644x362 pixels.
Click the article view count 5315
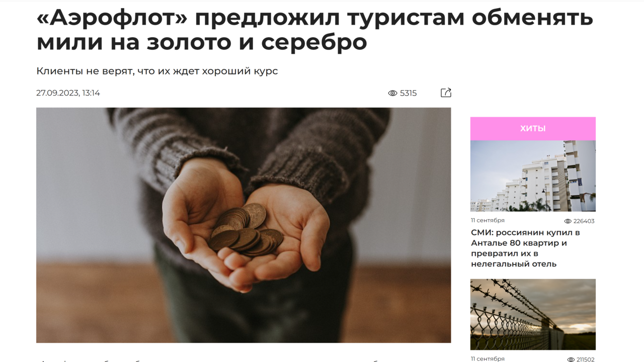[x=408, y=93]
